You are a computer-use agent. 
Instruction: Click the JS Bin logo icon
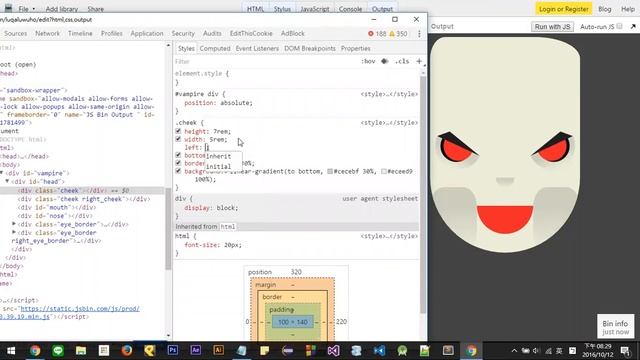pyautogui.click(x=8, y=8)
